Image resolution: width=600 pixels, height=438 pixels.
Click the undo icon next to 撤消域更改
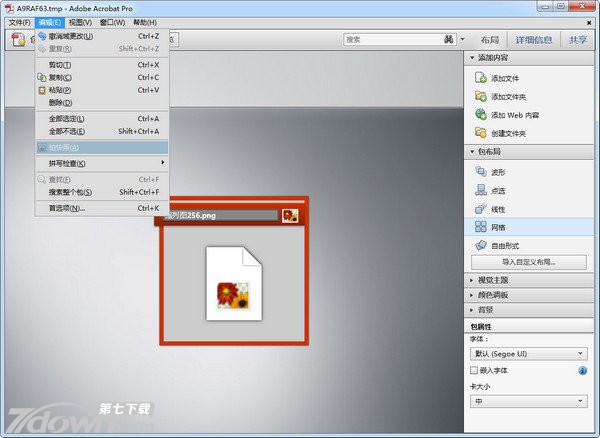(x=42, y=36)
